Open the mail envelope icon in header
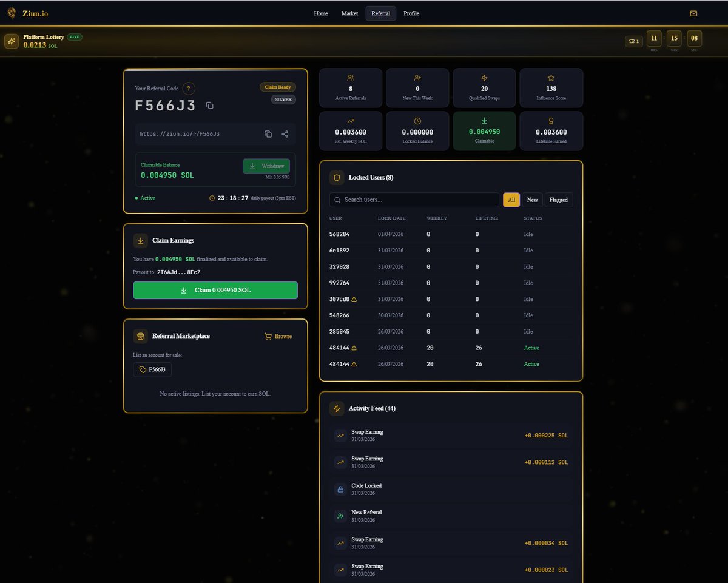Viewport: 728px width, 583px height. pyautogui.click(x=693, y=13)
